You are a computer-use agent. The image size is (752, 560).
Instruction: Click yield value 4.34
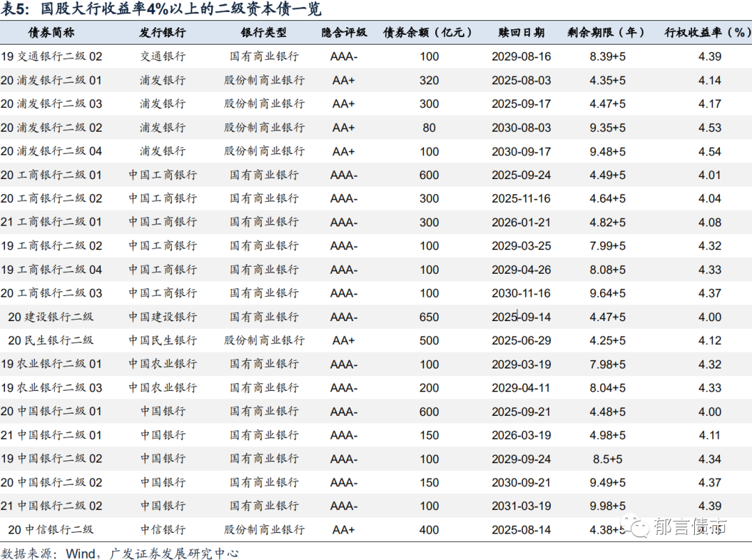point(710,459)
